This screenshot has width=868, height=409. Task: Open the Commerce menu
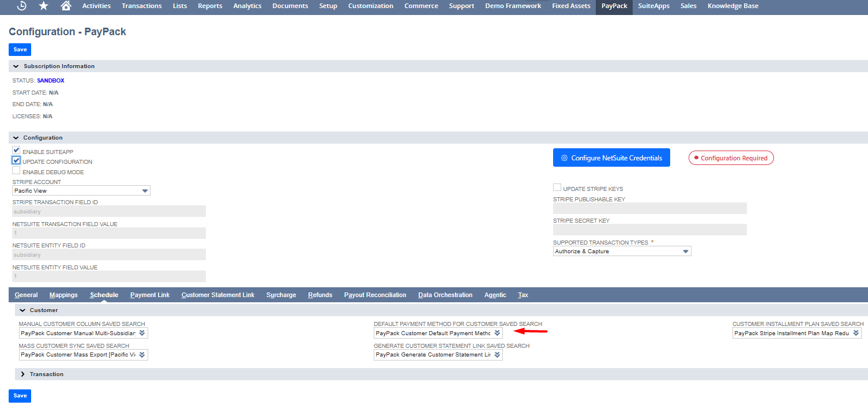421,6
